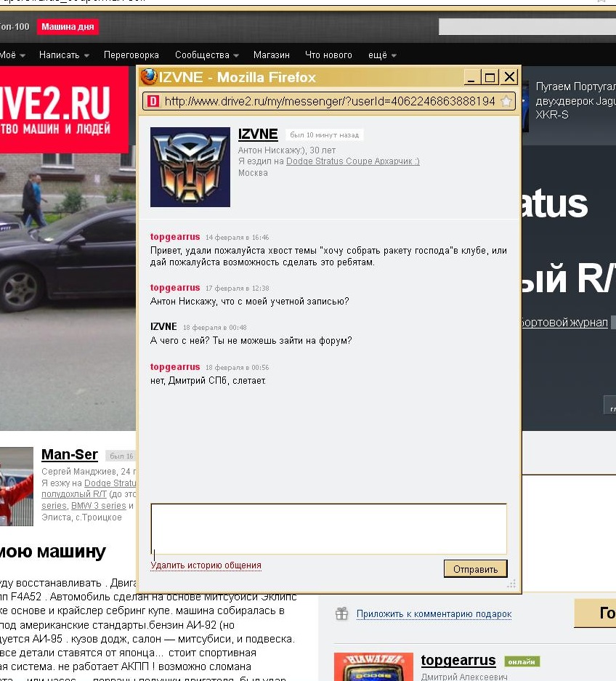Screen dimensions: 616x681
Task: Bookmark page with star icon in popup address bar
Action: pos(506,101)
